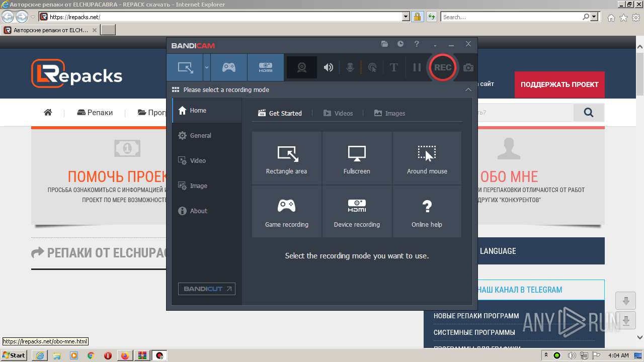Switch to Images tab
The width and height of the screenshot is (644, 362).
(x=389, y=113)
